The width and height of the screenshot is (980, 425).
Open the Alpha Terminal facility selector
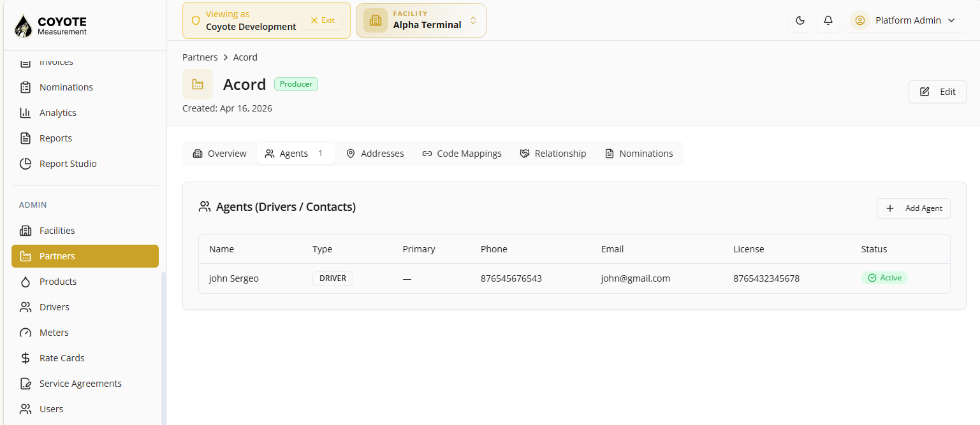[x=421, y=20]
